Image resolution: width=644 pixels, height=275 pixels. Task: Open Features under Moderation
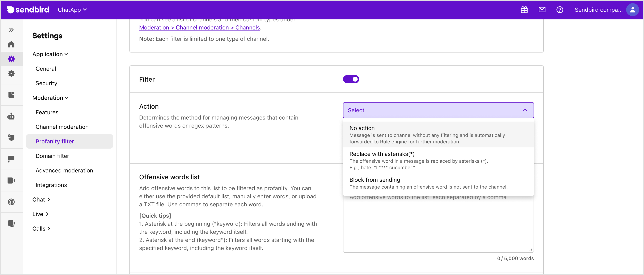tap(47, 112)
